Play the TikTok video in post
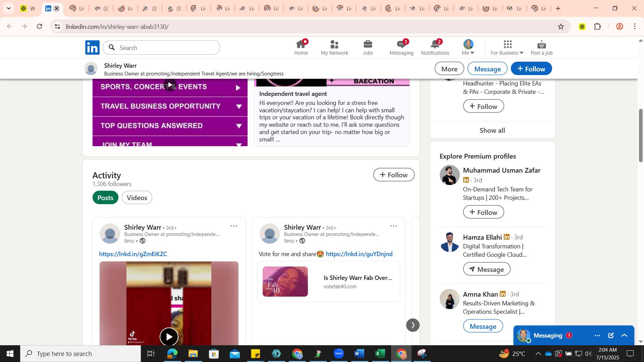The height and width of the screenshot is (362, 644). click(169, 337)
